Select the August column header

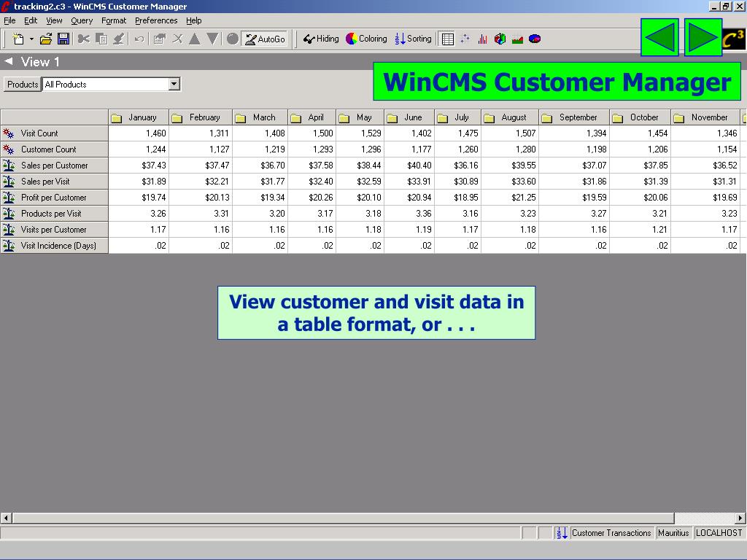[x=510, y=117]
